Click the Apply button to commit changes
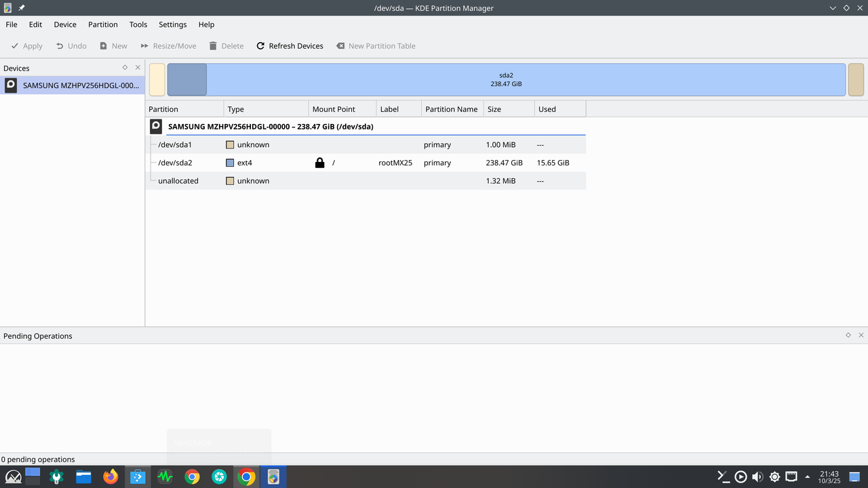Viewport: 868px width, 488px height. (x=26, y=45)
